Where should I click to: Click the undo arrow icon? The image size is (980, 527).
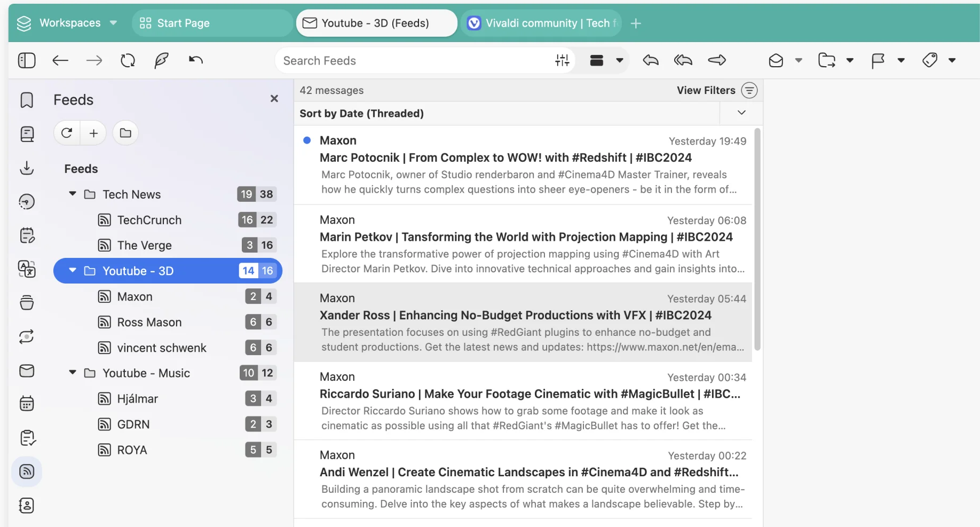[196, 60]
